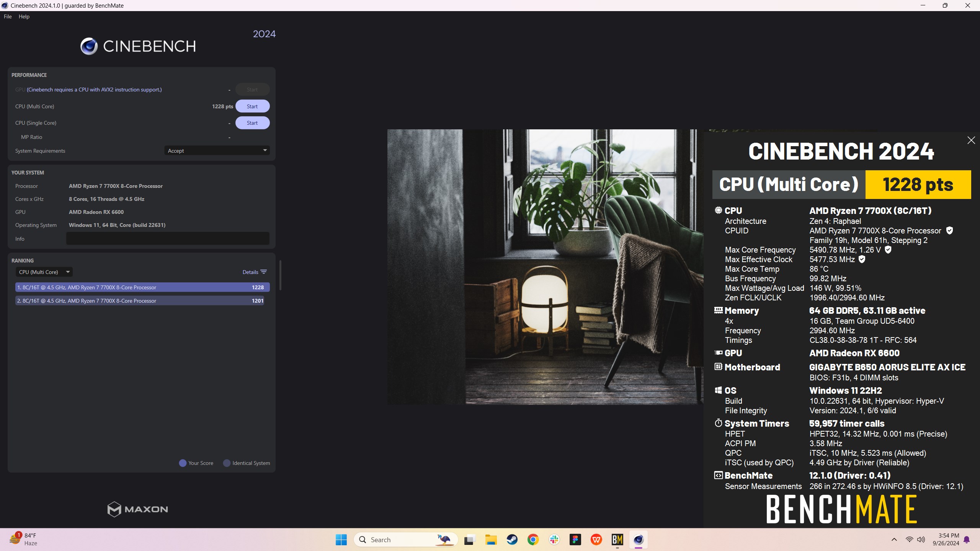Screen dimensions: 980x551
Task: Click the Motherboard icon
Action: click(719, 367)
